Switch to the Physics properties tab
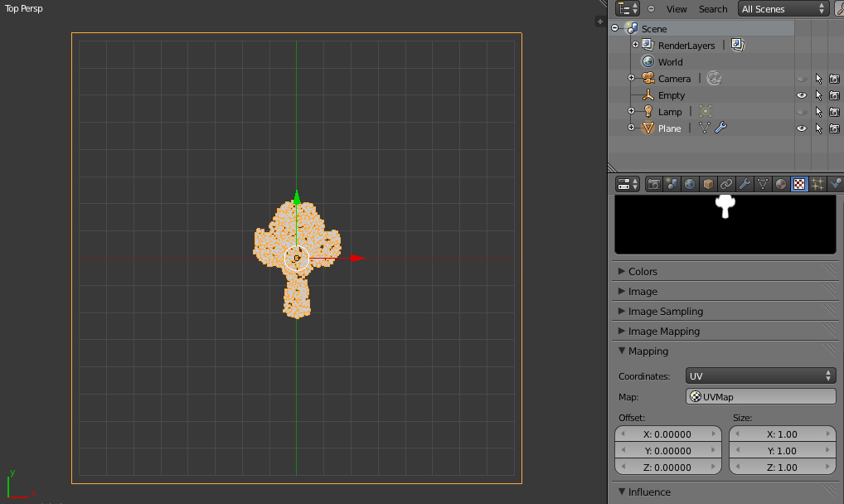Viewport: 844px width, 504px height. click(x=836, y=184)
